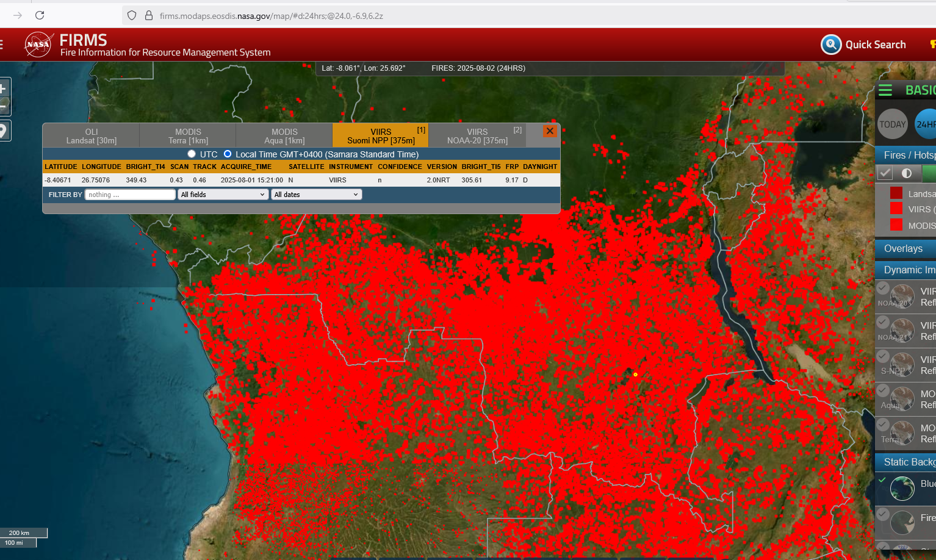Image resolution: width=936 pixels, height=560 pixels.
Task: Select the Local Time radio button
Action: click(x=228, y=154)
